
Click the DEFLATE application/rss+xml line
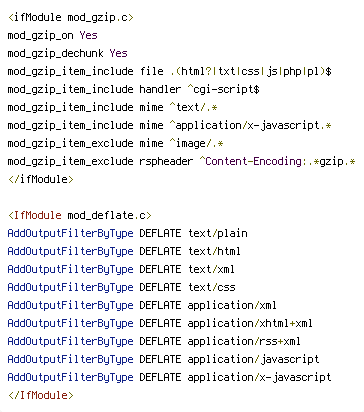point(154,341)
